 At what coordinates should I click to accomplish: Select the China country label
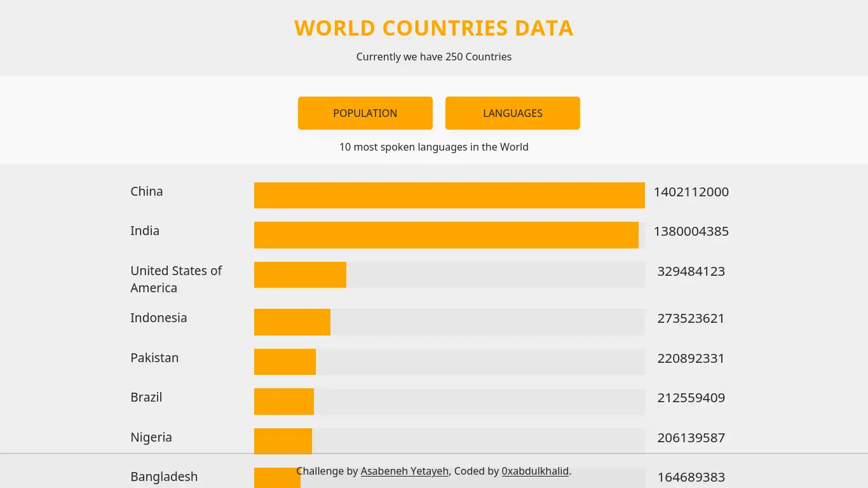[147, 191]
